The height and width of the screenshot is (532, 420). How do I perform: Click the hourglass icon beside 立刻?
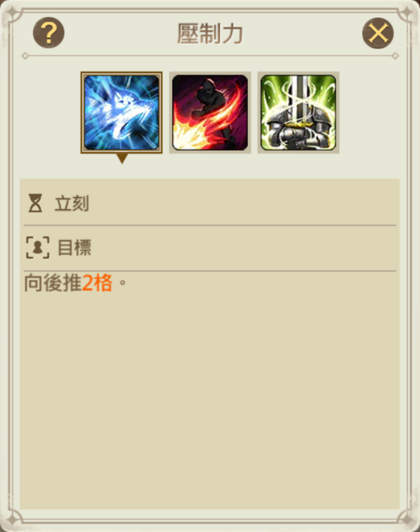pos(35,203)
